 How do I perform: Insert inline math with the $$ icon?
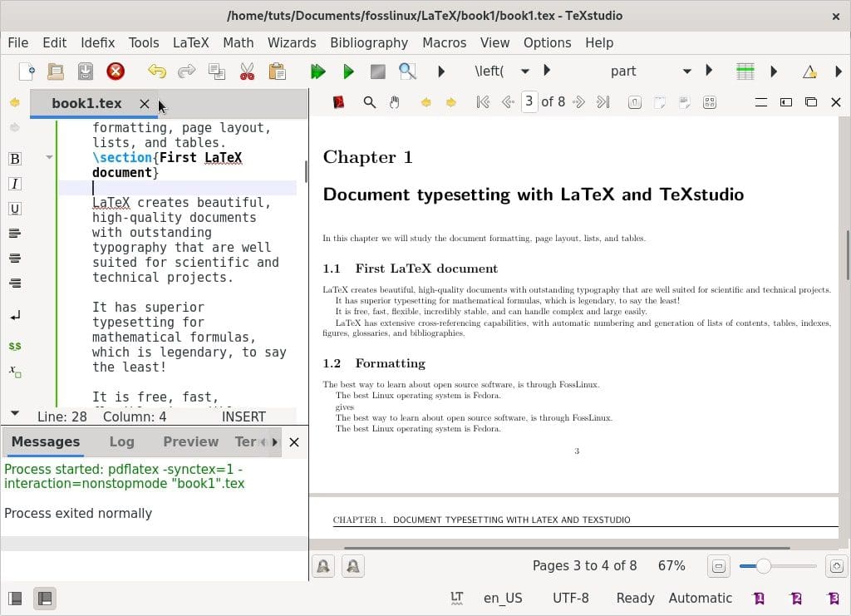14,345
